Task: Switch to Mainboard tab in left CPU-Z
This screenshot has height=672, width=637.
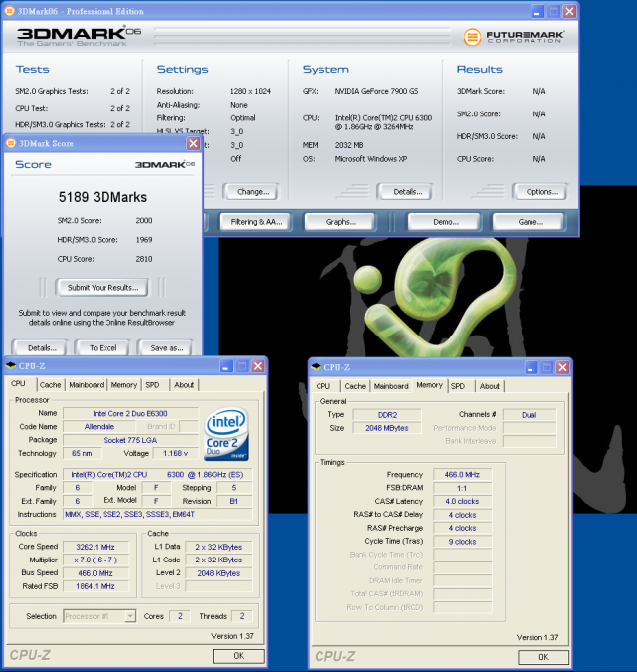Action: (x=87, y=385)
